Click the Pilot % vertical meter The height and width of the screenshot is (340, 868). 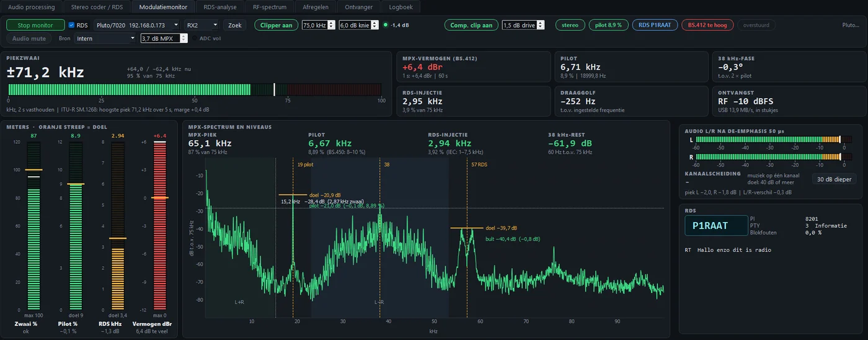coord(76,226)
